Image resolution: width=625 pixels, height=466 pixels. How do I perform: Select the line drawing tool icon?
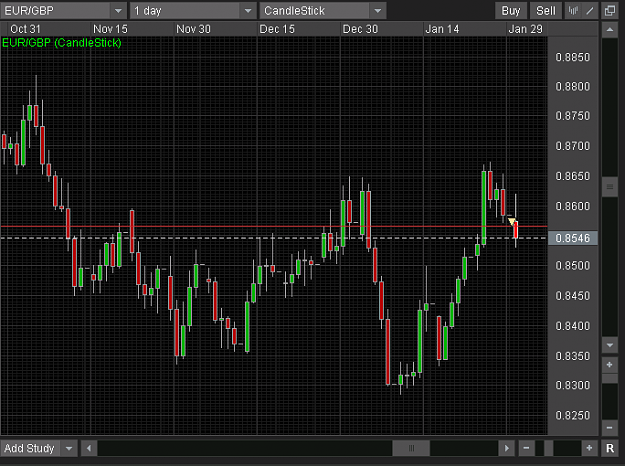coord(590,11)
